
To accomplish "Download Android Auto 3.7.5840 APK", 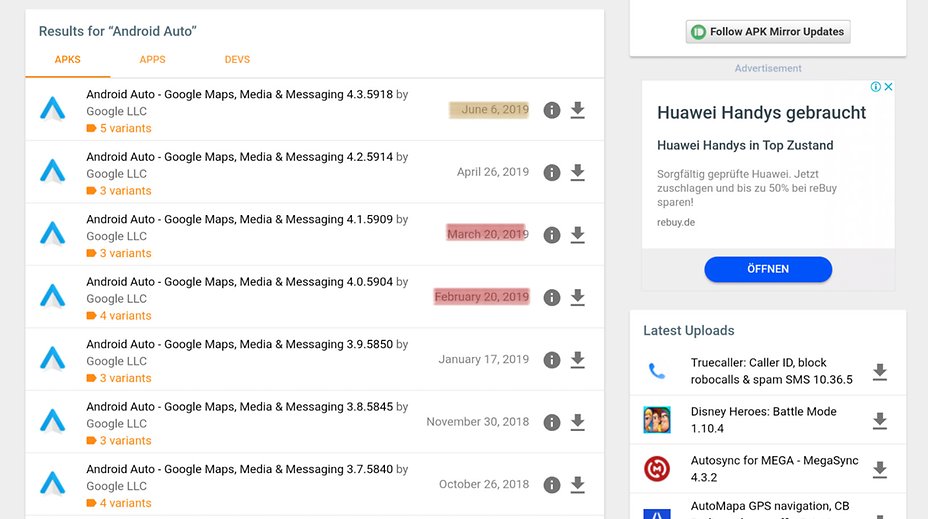I will click(578, 485).
